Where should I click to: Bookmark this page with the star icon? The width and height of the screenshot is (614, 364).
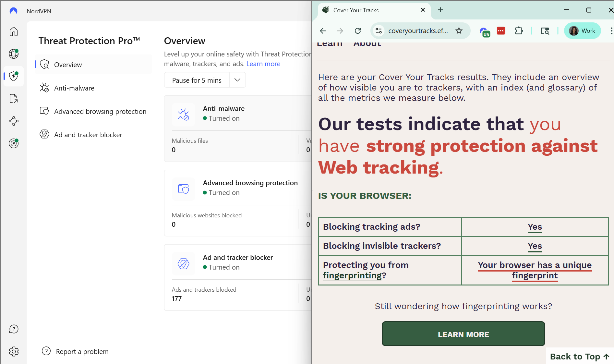[459, 31]
